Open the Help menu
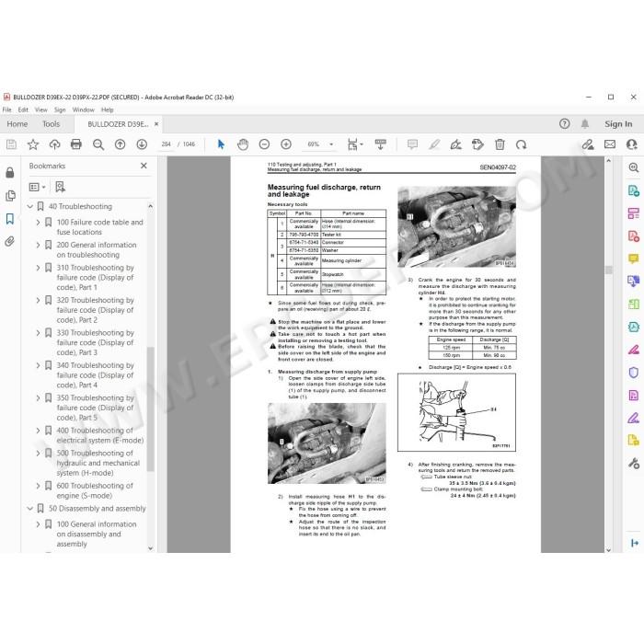The width and height of the screenshot is (644, 644). pos(108,109)
